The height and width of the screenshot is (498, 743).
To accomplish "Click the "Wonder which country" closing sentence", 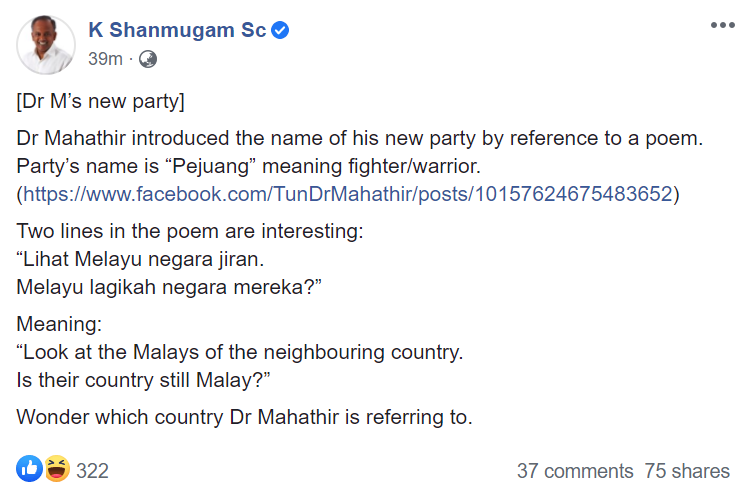I will click(x=244, y=417).
